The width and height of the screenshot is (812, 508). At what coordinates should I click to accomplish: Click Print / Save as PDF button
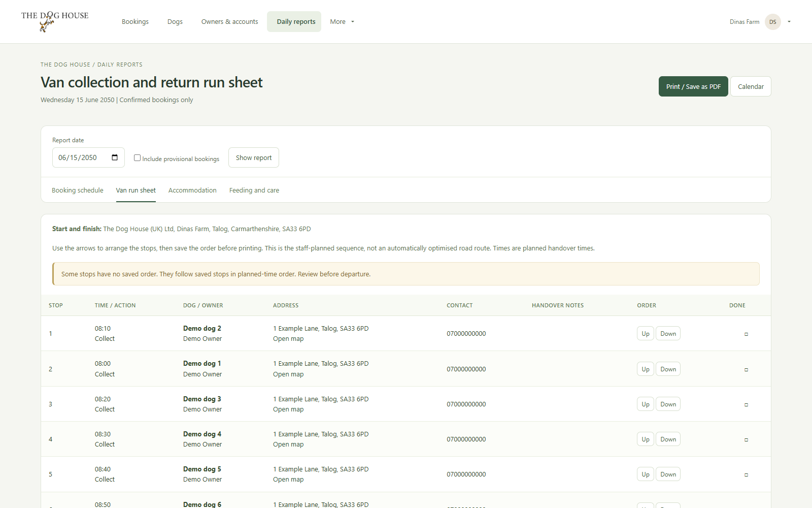[693, 86]
